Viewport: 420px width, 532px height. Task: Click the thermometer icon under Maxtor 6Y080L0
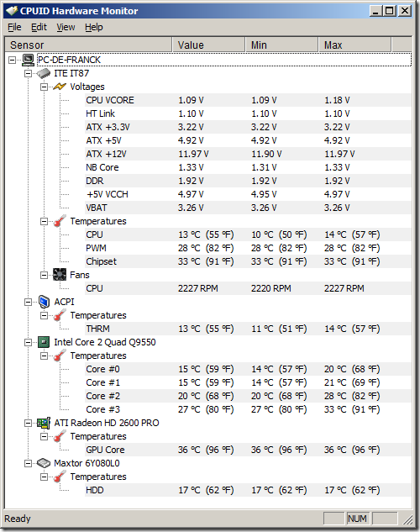(x=60, y=477)
